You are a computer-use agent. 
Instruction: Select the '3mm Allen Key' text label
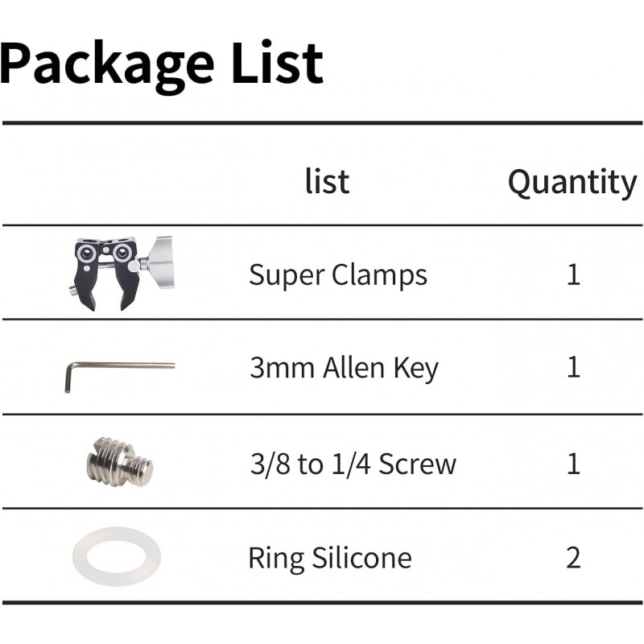click(345, 368)
